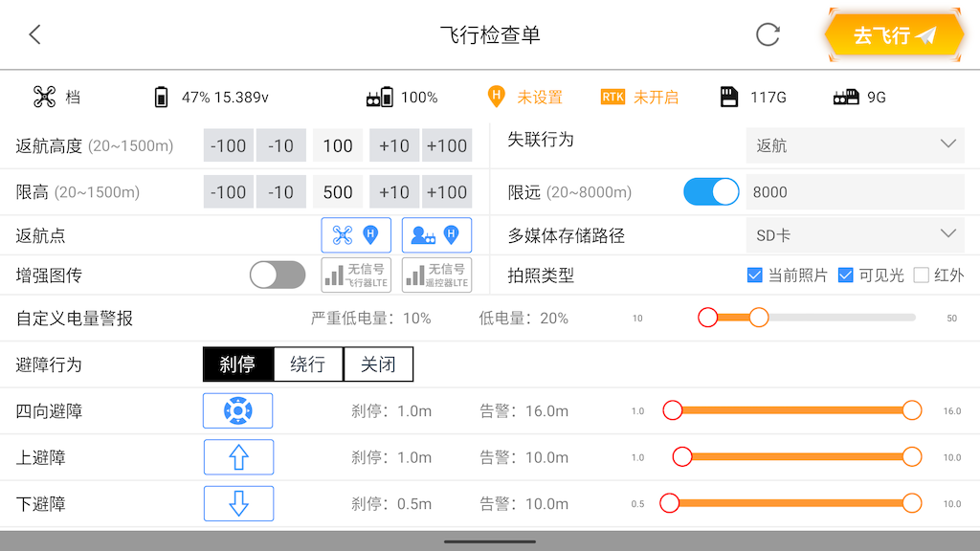This screenshot has height=551, width=980.
Task: Set return point to the aircraft position icon
Action: [355, 234]
